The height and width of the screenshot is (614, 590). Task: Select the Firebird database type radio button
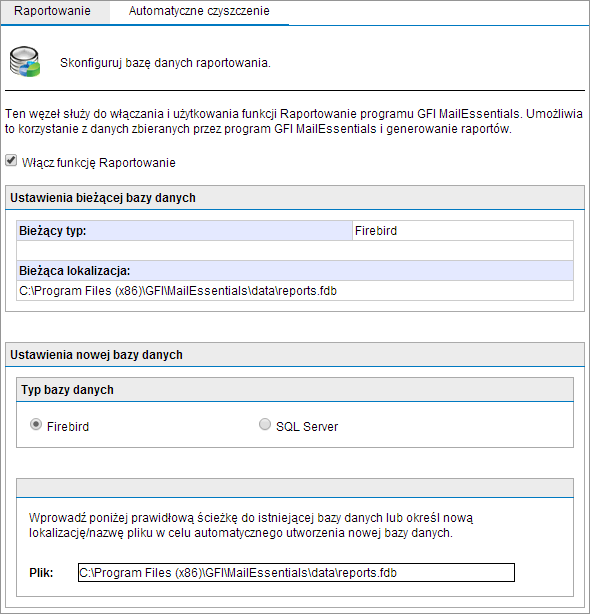click(36, 424)
